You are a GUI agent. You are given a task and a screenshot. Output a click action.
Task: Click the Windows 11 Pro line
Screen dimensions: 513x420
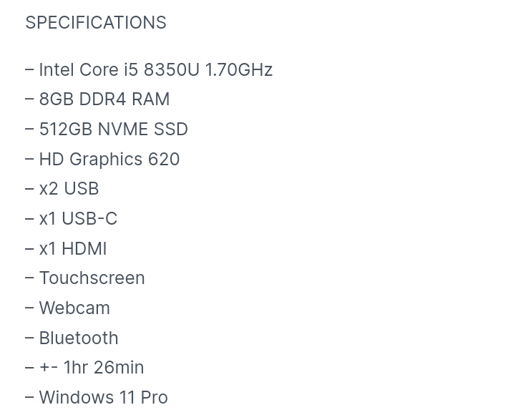pos(103,397)
